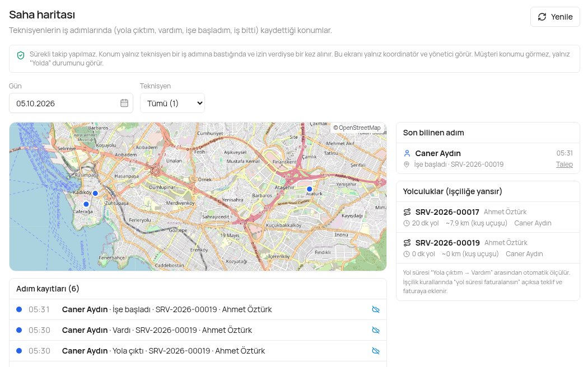Click the "Adım kayıtları (6)" heading
Screen dimensions: 588x367
pyautogui.click(x=48, y=289)
